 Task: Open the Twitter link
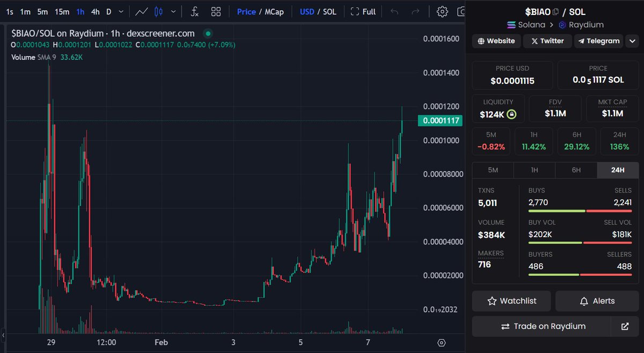(x=547, y=41)
